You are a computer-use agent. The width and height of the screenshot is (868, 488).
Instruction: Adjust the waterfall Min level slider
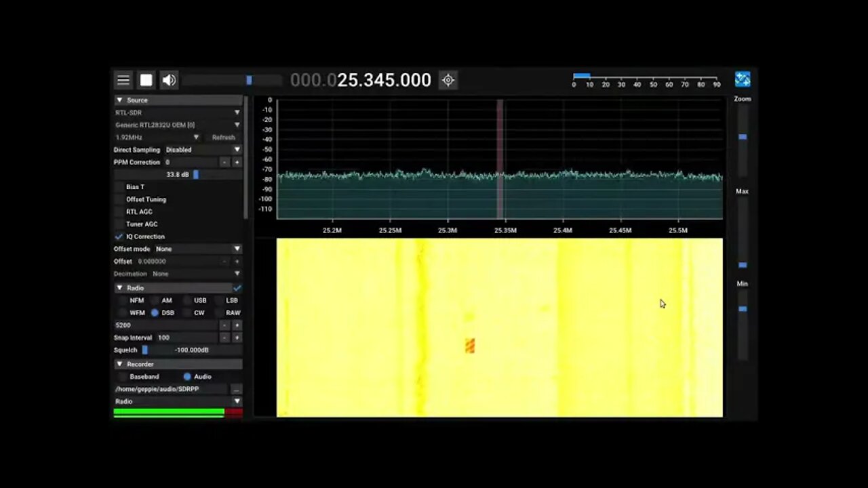[743, 325]
